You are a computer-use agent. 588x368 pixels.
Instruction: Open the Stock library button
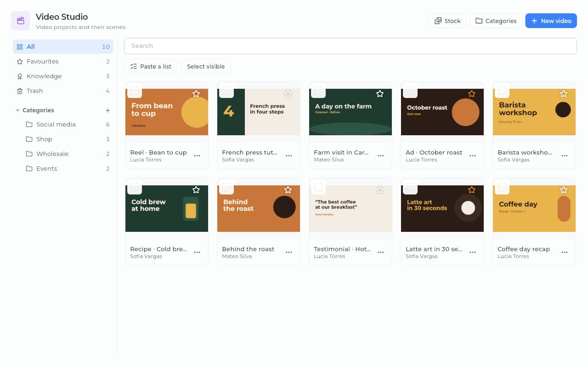447,21
